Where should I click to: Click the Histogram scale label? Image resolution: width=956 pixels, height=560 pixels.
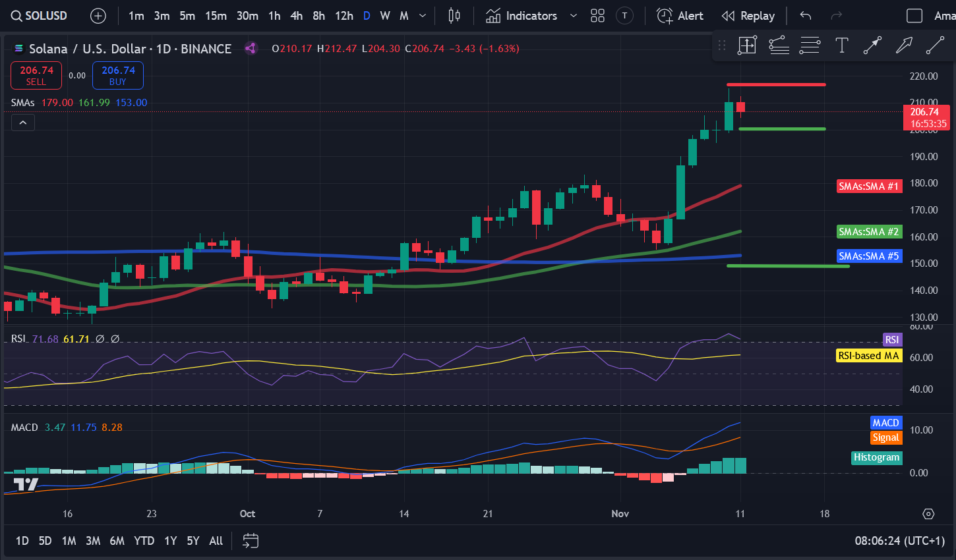876,457
